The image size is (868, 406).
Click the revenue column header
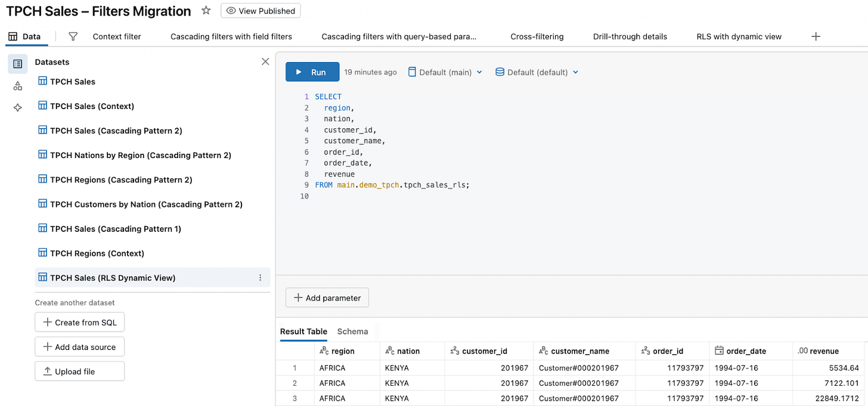[824, 351]
